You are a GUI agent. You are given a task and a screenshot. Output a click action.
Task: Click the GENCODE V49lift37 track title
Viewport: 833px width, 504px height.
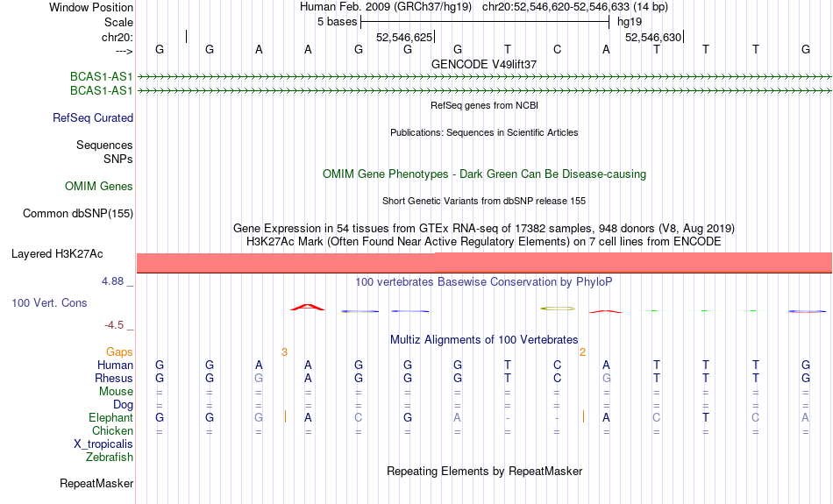coord(484,64)
